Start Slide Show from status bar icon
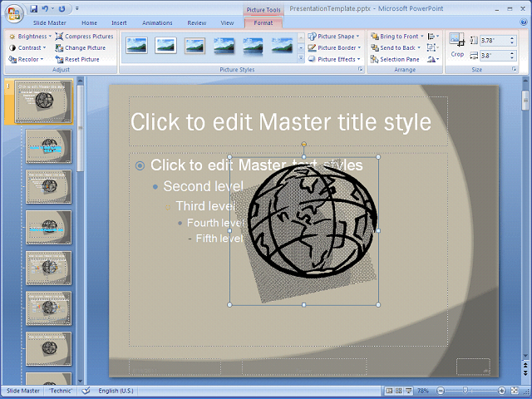The image size is (532, 399). tap(408, 391)
